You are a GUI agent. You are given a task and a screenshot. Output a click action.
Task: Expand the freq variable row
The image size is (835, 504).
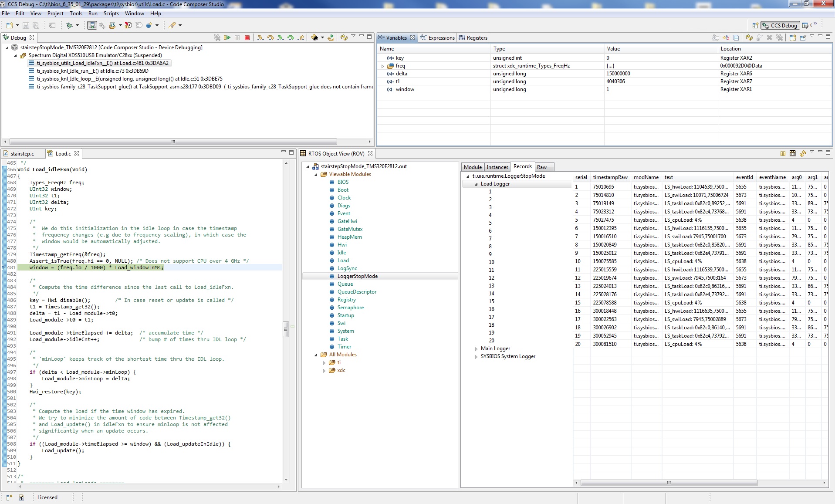tap(383, 66)
